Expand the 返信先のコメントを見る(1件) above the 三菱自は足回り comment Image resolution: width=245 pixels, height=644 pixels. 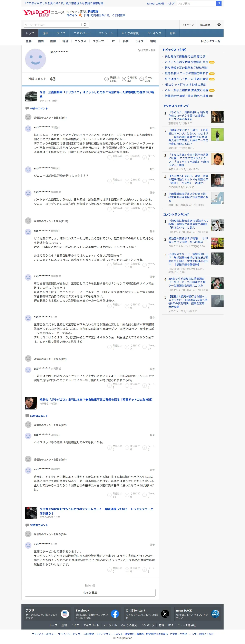click(50, 359)
